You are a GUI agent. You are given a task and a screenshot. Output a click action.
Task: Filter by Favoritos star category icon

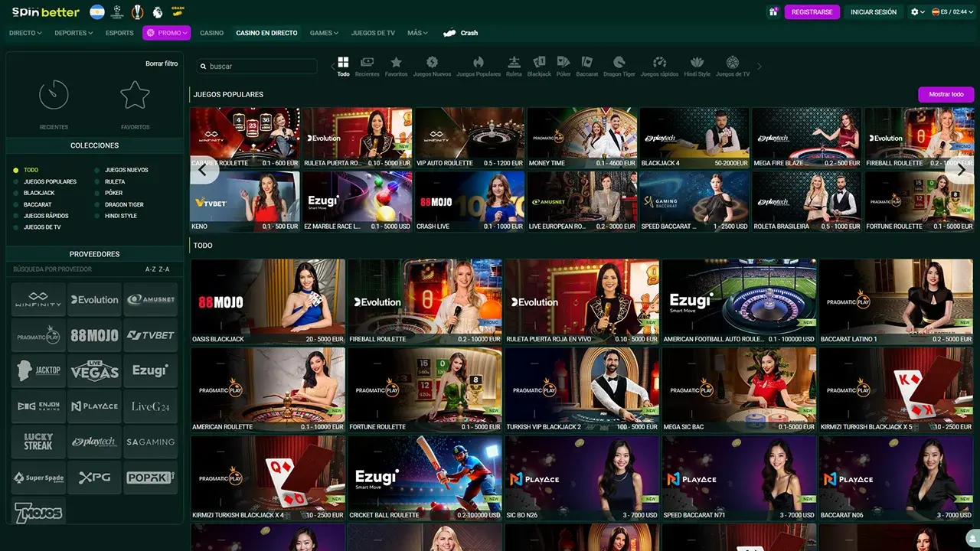[396, 67]
